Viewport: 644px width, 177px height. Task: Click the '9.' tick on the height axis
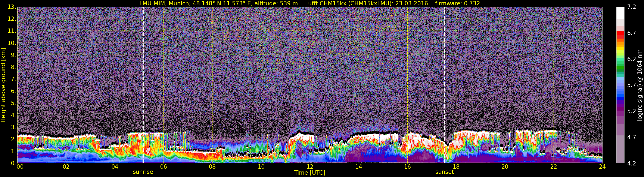(13, 55)
